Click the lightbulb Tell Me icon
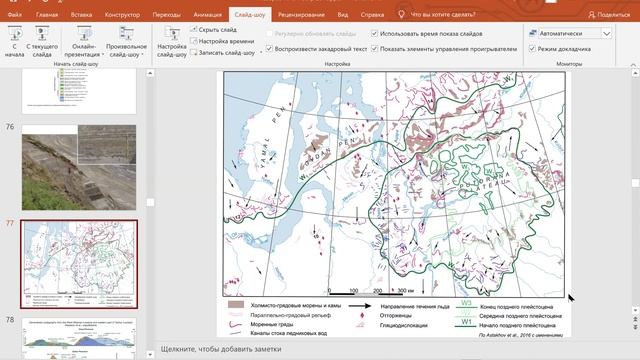The image size is (640, 360). pos(401,14)
